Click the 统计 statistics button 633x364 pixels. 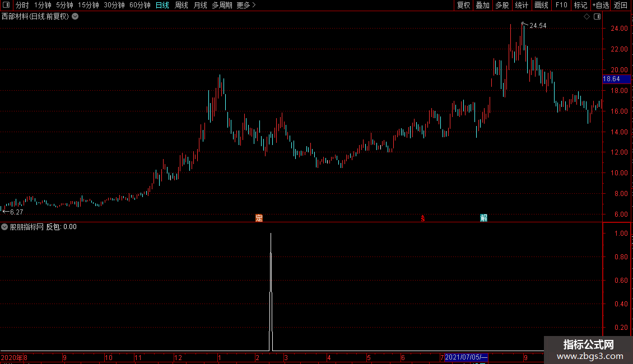click(x=522, y=5)
